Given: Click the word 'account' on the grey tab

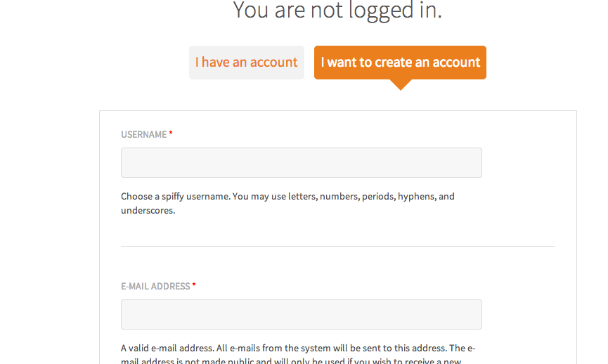Looking at the screenshot, I should coord(273,63).
